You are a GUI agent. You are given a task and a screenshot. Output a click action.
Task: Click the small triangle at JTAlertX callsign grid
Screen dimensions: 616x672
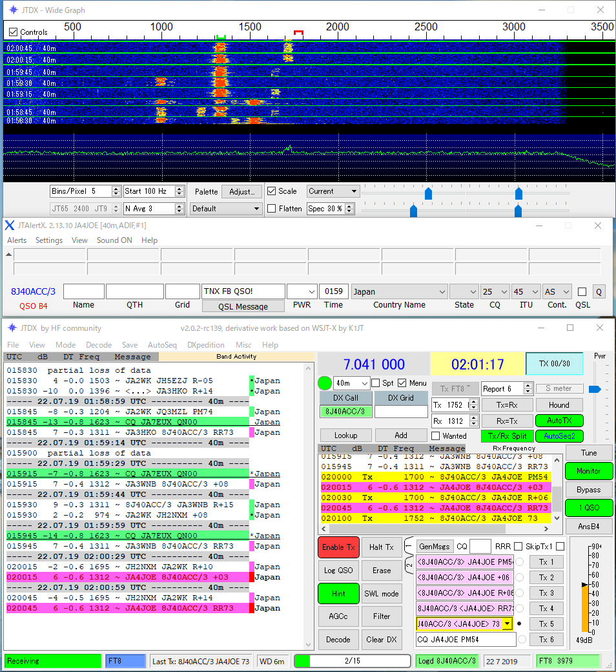coord(8,255)
